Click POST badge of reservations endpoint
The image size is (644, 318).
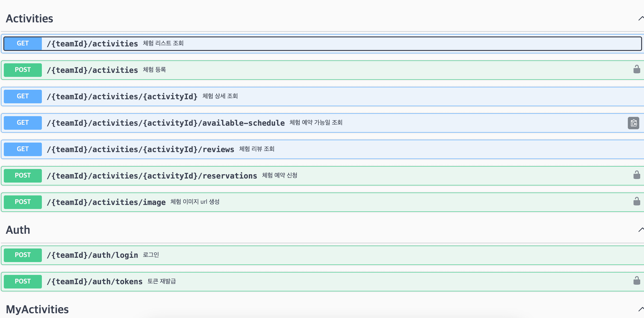(23, 176)
